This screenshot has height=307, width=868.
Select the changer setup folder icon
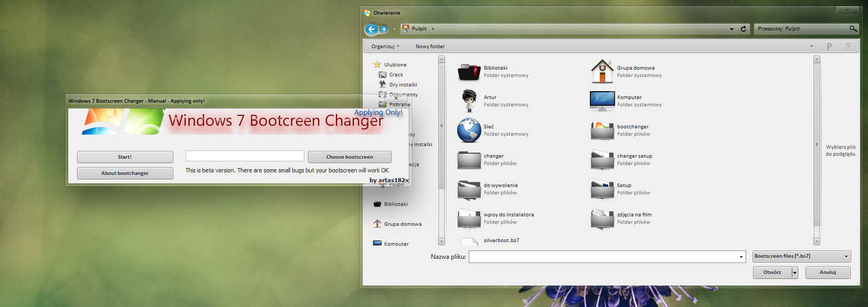602,160
